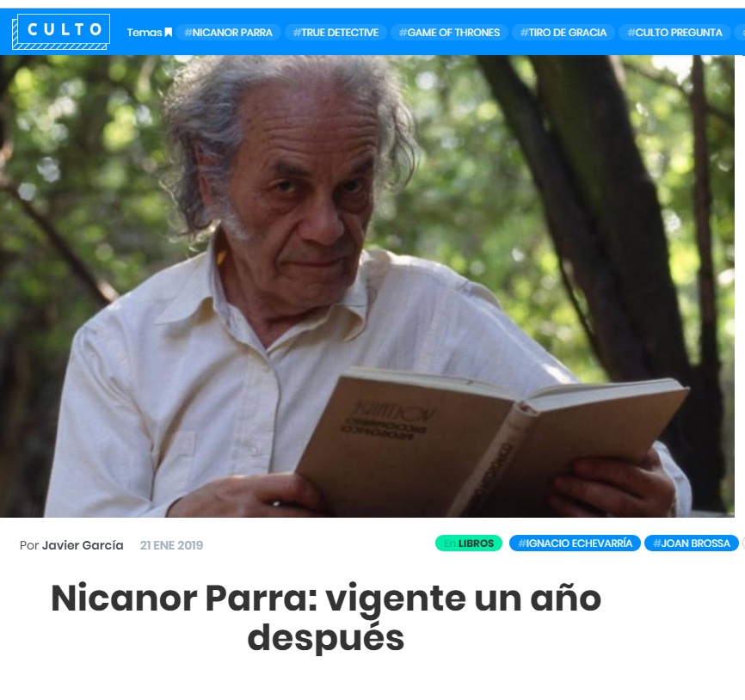Viewport: 745px width, 700px height.
Task: Click the cut-off tag after #JOAN BROSSA
Action: coord(743,543)
